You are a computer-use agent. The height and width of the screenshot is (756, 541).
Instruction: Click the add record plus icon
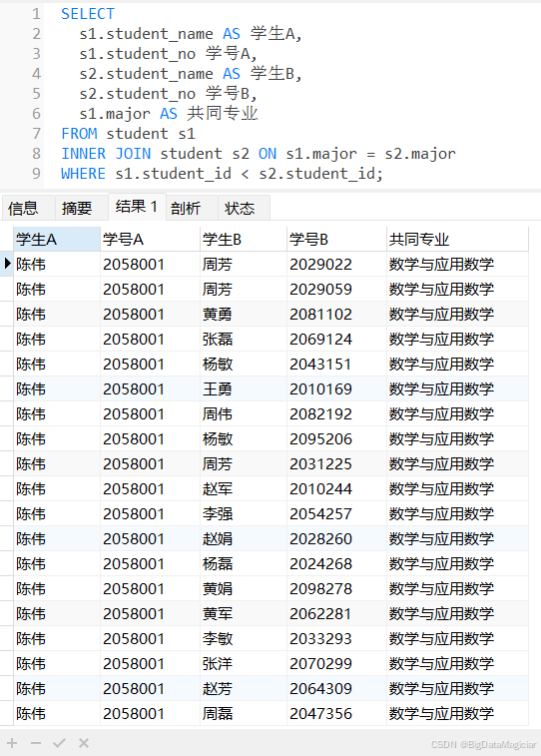12,743
